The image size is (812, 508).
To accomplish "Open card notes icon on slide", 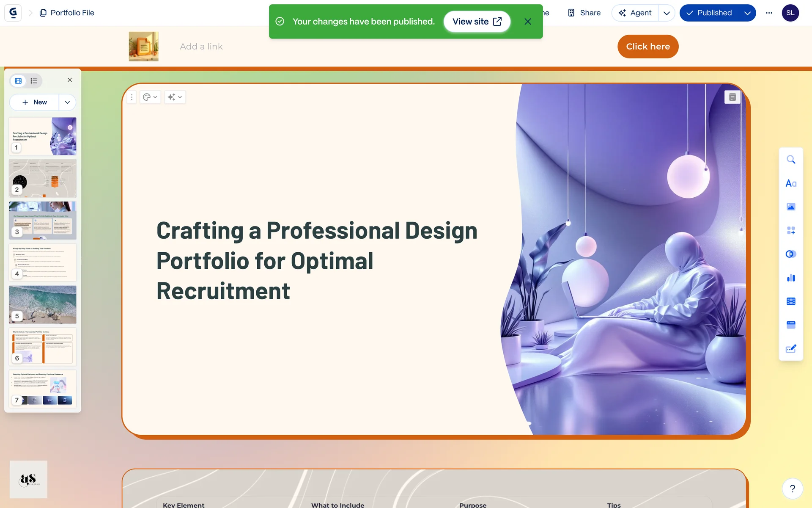I will pyautogui.click(x=732, y=97).
